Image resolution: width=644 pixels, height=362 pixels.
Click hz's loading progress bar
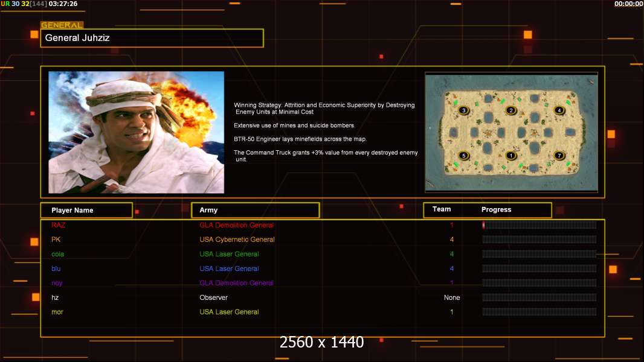539,297
